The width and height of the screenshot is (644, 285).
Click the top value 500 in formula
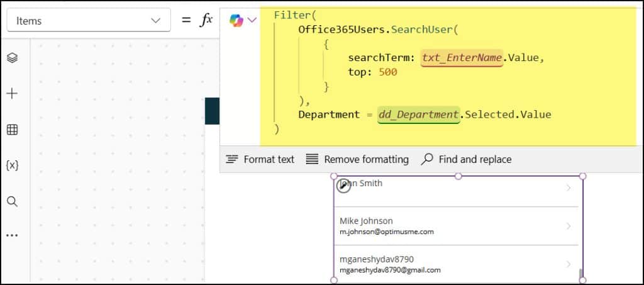click(x=388, y=72)
